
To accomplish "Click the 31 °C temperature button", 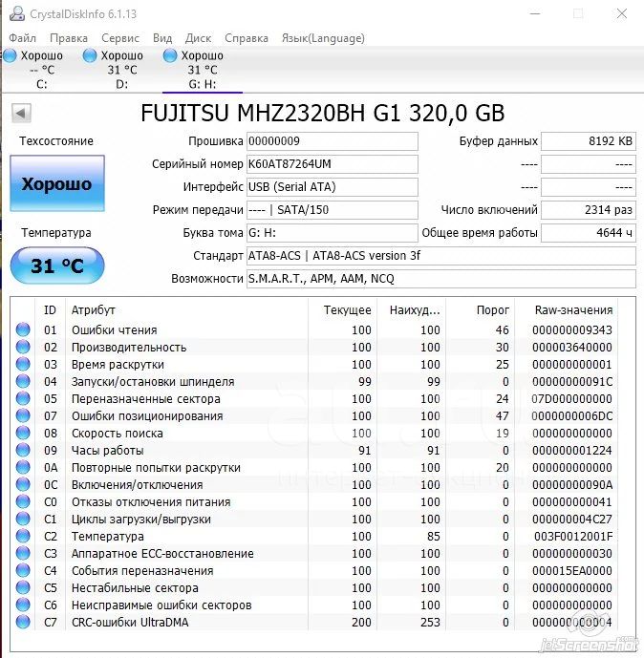I will tap(57, 265).
